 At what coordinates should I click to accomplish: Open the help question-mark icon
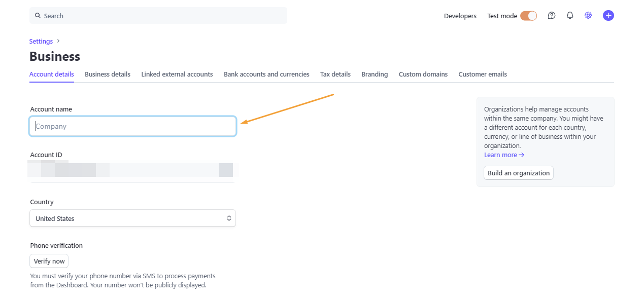(x=552, y=16)
